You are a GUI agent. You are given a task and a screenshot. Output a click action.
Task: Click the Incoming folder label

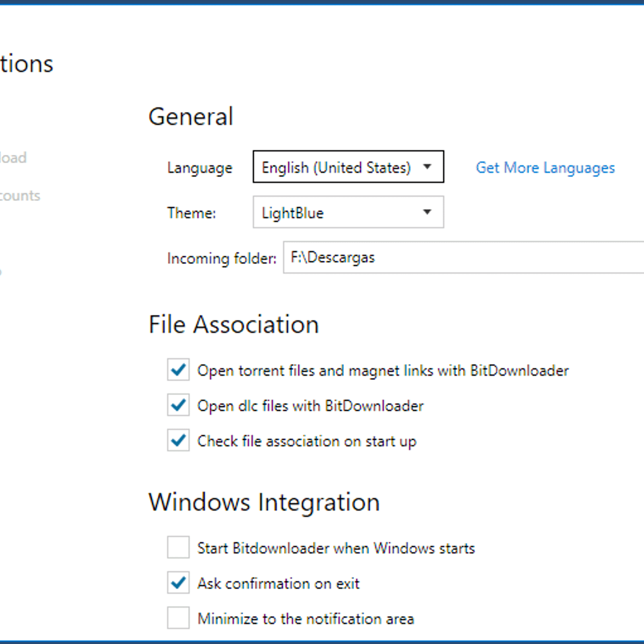coord(222,258)
